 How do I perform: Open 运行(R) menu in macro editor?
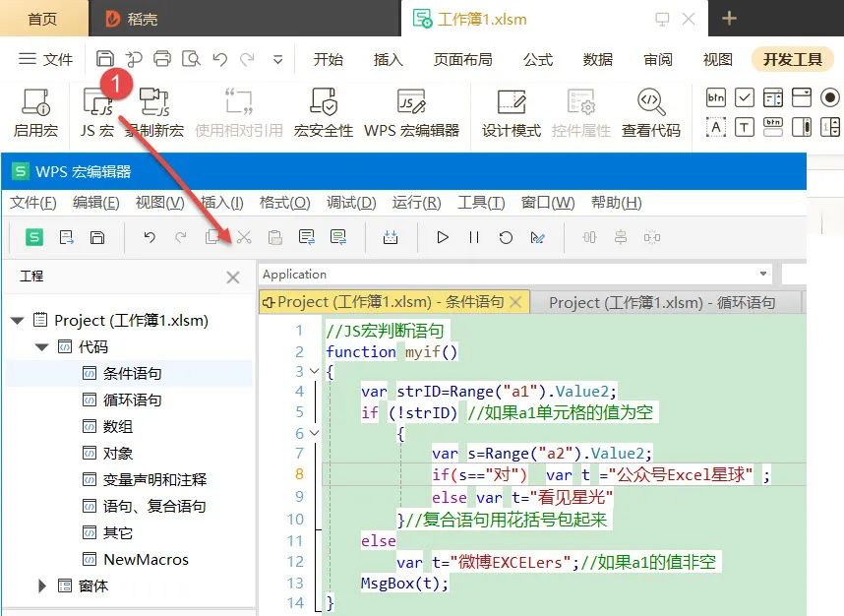pos(417,203)
